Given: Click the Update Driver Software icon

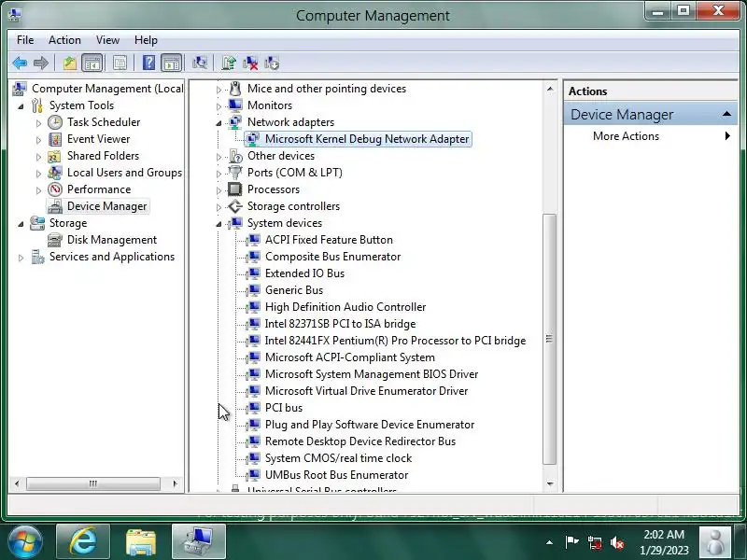Looking at the screenshot, I should coord(229,63).
